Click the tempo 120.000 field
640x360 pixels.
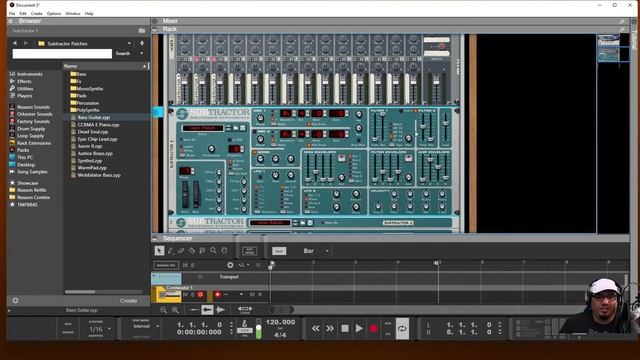tap(280, 322)
